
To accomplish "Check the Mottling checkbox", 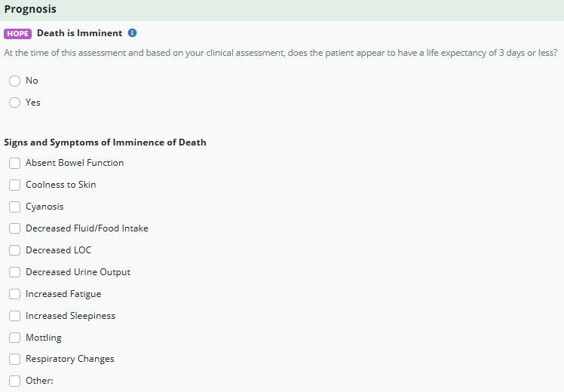I will click(14, 338).
